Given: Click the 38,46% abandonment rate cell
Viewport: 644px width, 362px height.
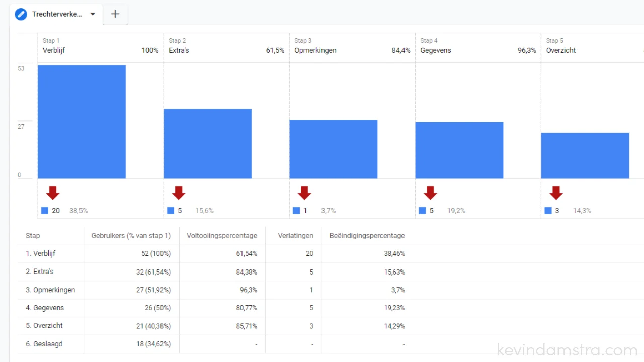Looking at the screenshot, I should coord(394,254).
